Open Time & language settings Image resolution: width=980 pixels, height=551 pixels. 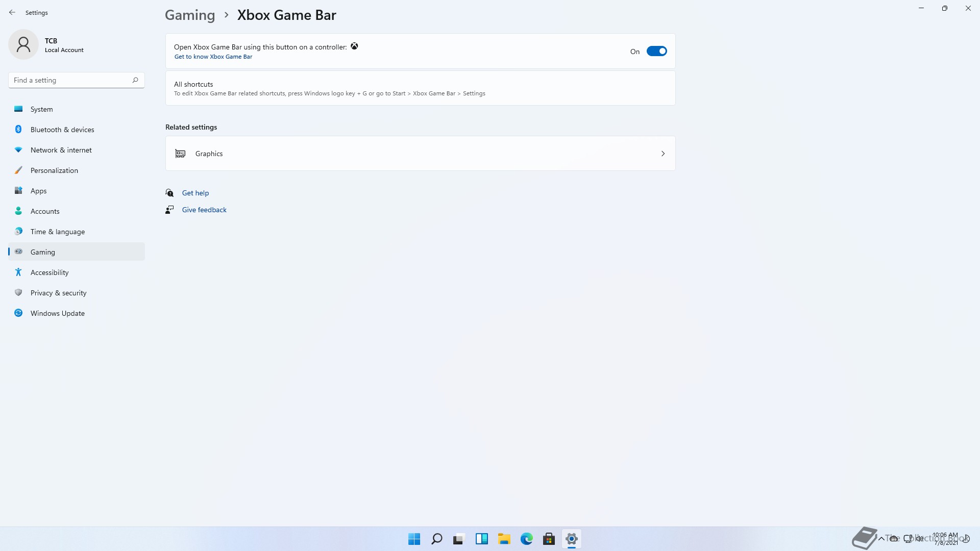click(77, 232)
